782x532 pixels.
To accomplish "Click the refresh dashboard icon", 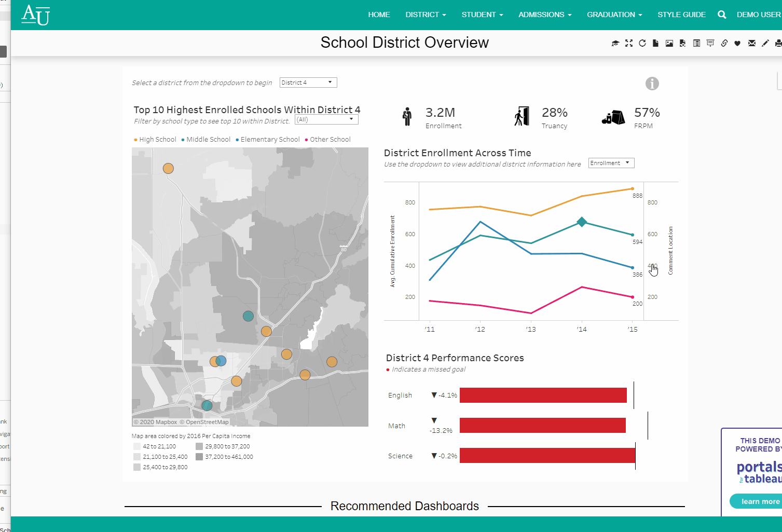I will click(x=642, y=43).
